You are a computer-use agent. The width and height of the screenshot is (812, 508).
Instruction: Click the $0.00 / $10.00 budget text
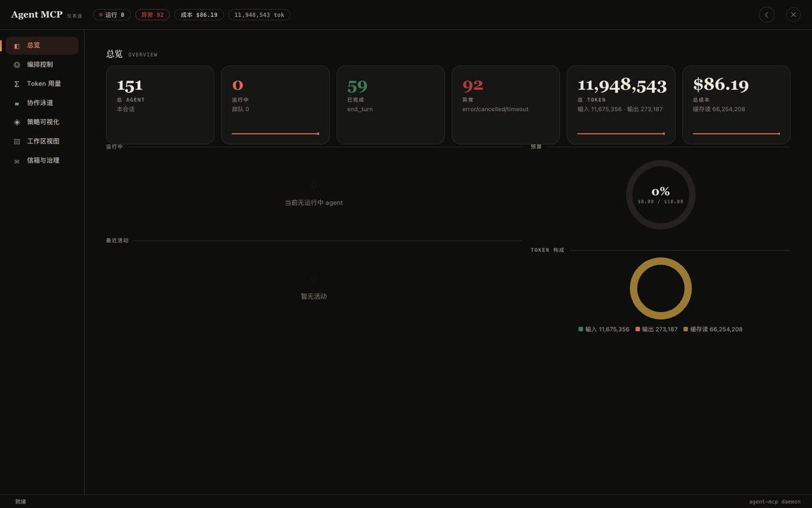click(x=660, y=201)
